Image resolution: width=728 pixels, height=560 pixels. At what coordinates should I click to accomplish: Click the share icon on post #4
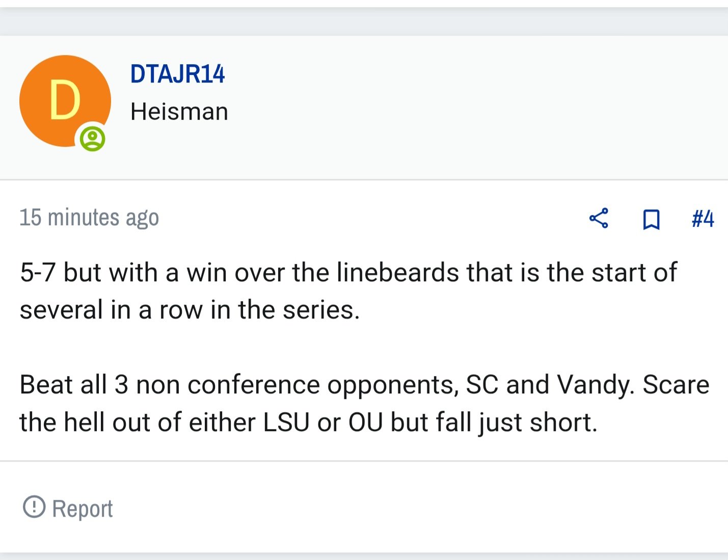599,218
